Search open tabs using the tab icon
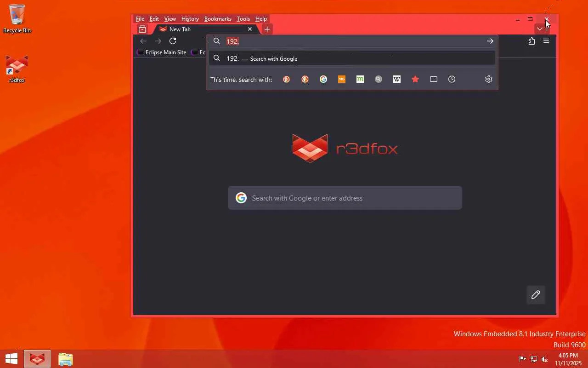Viewport: 588px width, 368px height. [434, 79]
